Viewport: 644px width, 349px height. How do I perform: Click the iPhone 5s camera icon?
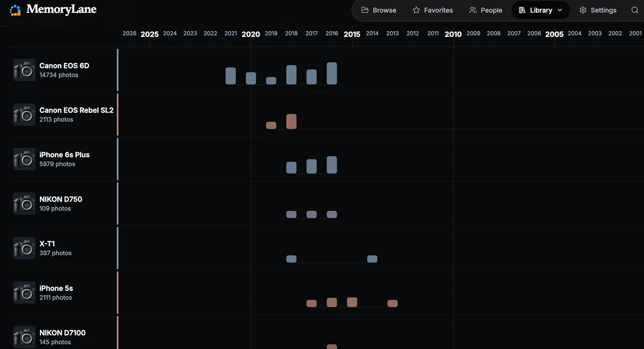click(24, 293)
